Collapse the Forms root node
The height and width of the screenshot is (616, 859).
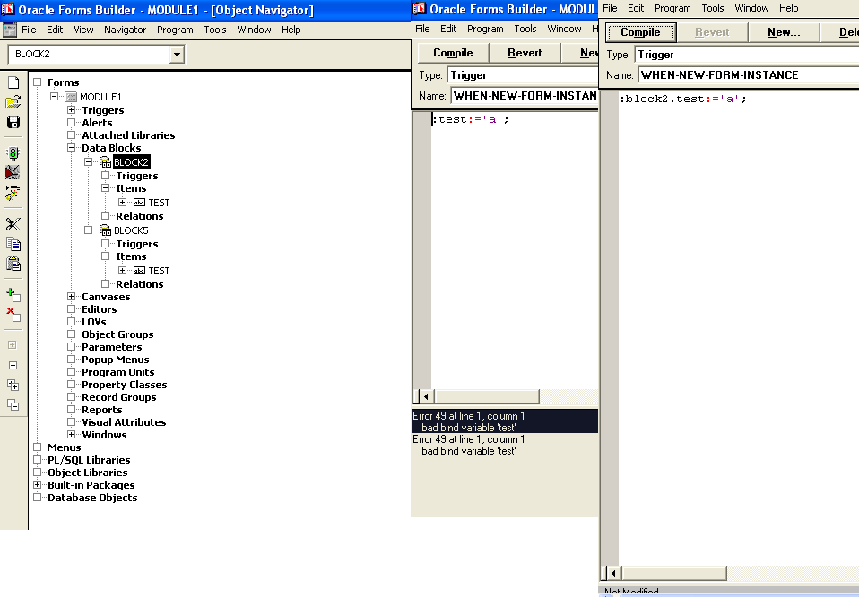point(38,82)
